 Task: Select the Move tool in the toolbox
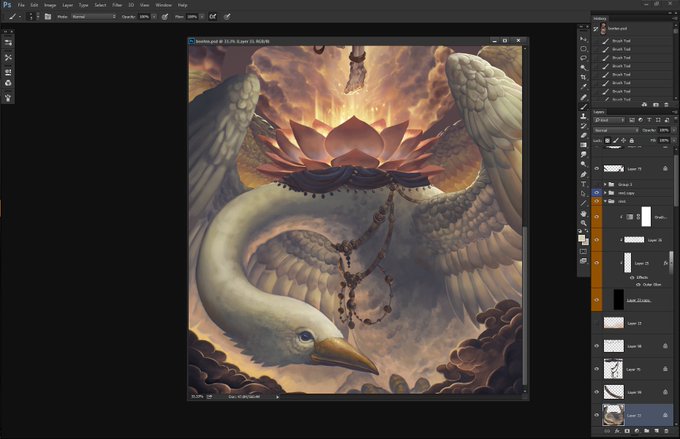(x=584, y=39)
